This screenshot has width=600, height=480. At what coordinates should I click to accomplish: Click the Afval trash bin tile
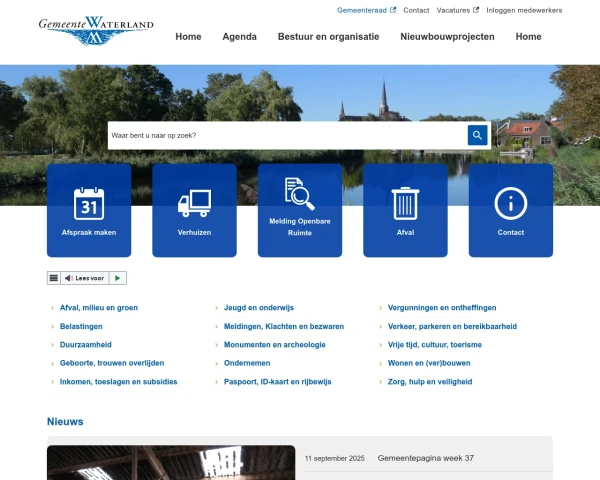pyautogui.click(x=405, y=210)
